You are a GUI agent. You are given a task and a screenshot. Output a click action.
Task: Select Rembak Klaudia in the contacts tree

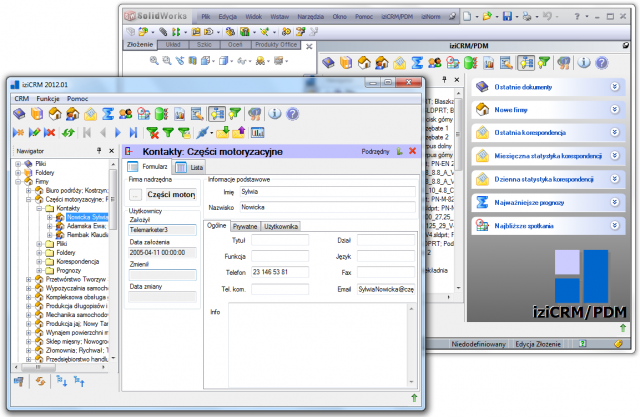click(87, 235)
